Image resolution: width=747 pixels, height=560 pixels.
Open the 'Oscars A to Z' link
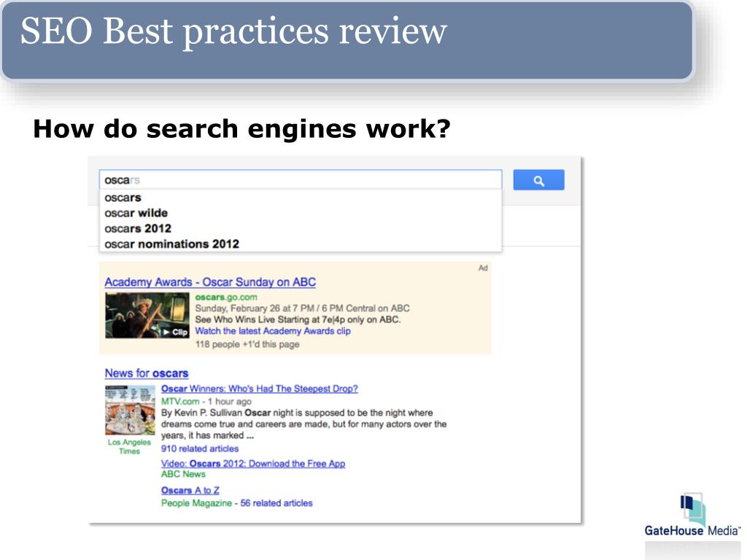[x=190, y=490]
